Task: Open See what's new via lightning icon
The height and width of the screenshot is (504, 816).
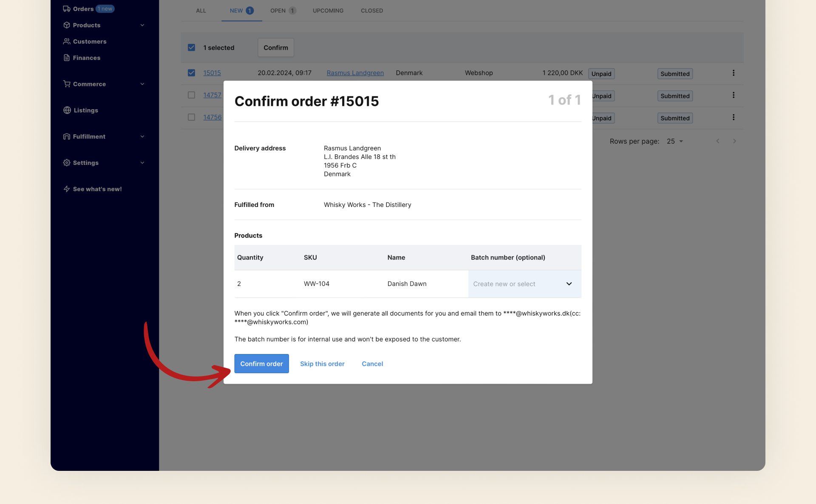Action: click(67, 189)
